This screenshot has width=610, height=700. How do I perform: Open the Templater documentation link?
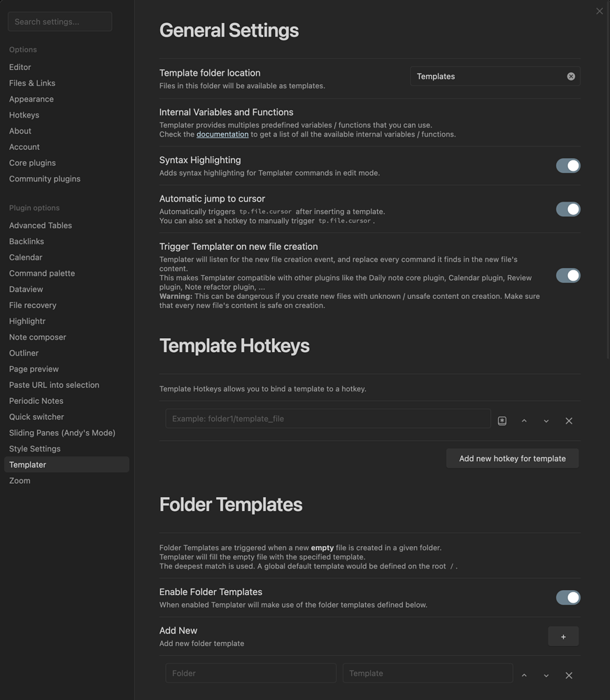coord(222,134)
